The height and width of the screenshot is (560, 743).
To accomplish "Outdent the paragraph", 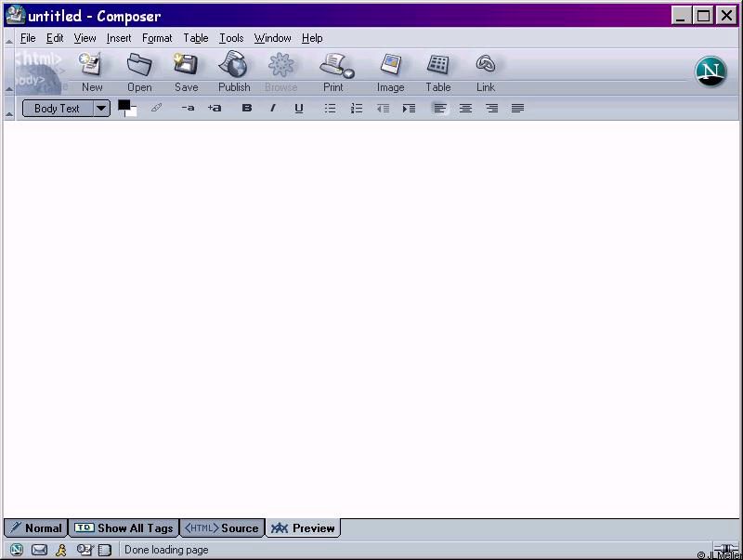I will [383, 109].
